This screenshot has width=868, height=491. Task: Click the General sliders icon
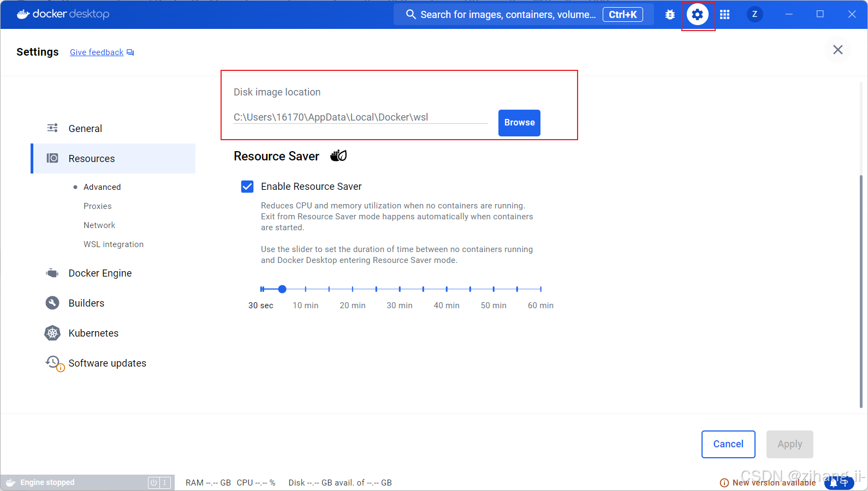[52, 128]
